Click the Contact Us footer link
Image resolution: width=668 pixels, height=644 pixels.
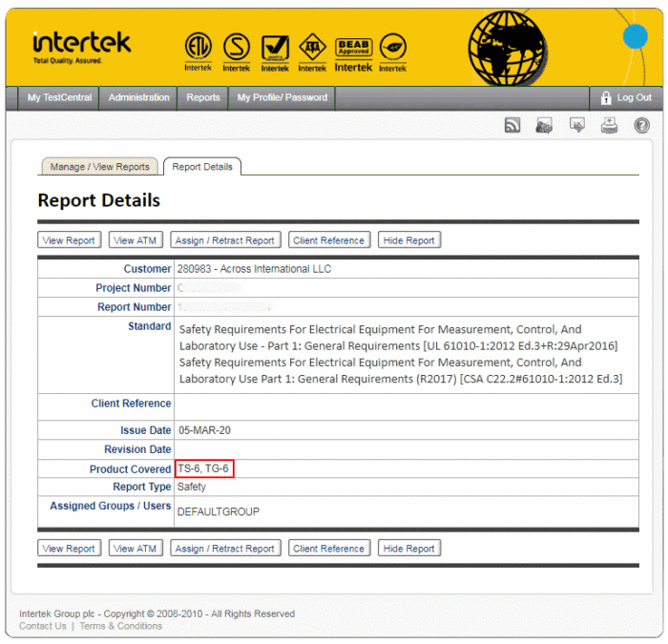click(43, 626)
